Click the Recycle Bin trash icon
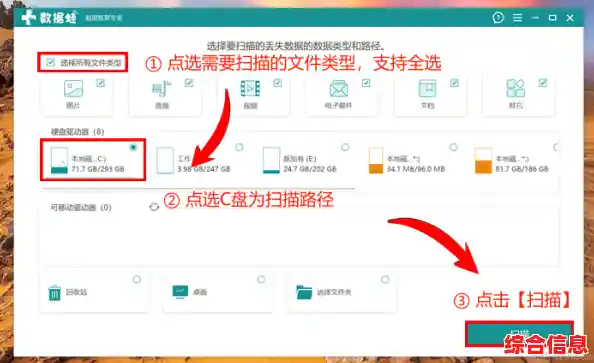This screenshot has height=363, width=594. pos(55,293)
